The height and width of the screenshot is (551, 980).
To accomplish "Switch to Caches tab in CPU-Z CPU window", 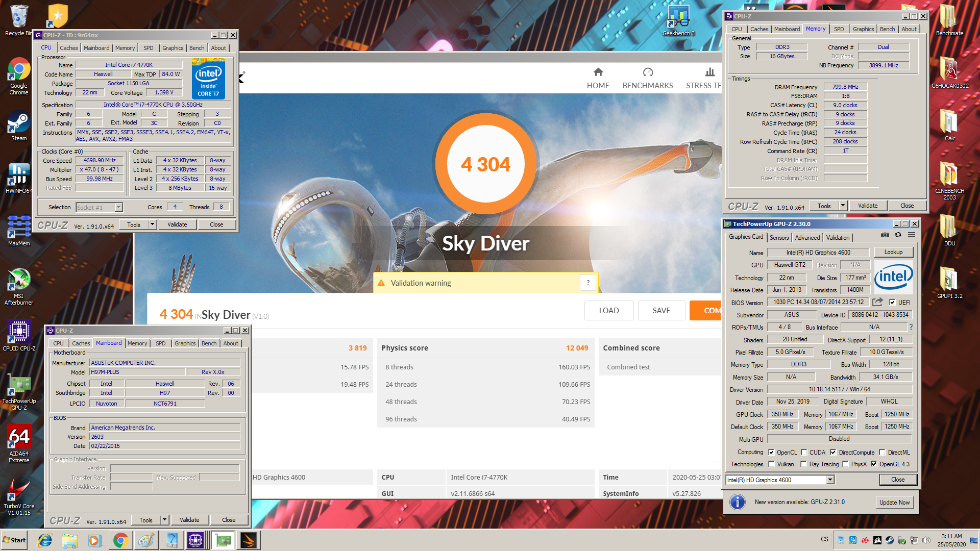I will [69, 48].
